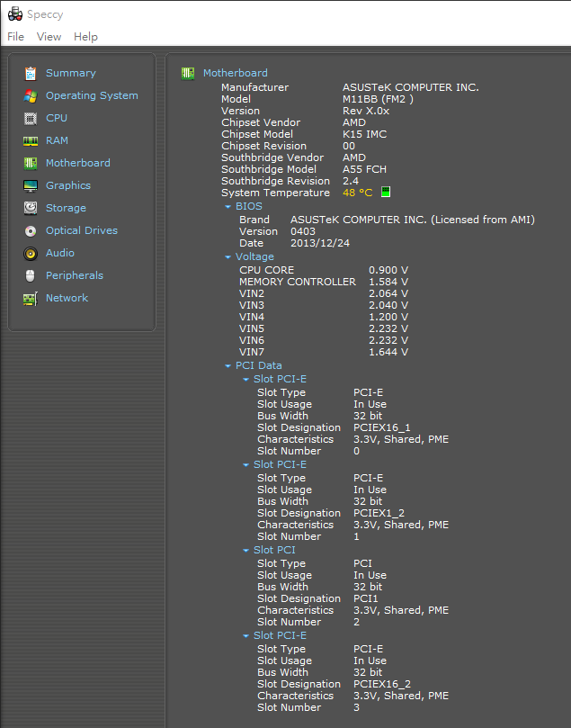
Task: Click the Graphics monitor icon
Action: click(x=31, y=185)
